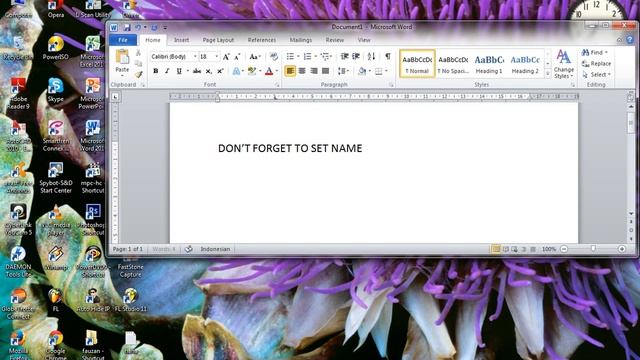Viewport: 640px width, 360px height.
Task: Open Change Styles menu
Action: [x=564, y=64]
